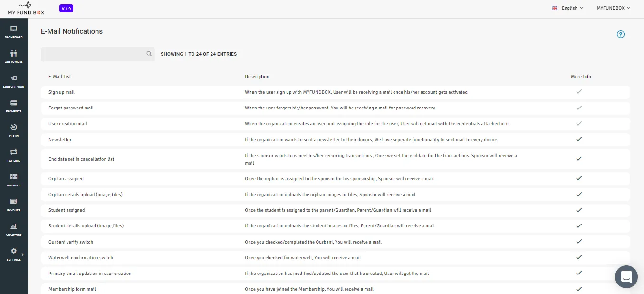Screen dimensions: 644x294
Task: Toggle the Student assigned checkmark
Action: (x=579, y=210)
